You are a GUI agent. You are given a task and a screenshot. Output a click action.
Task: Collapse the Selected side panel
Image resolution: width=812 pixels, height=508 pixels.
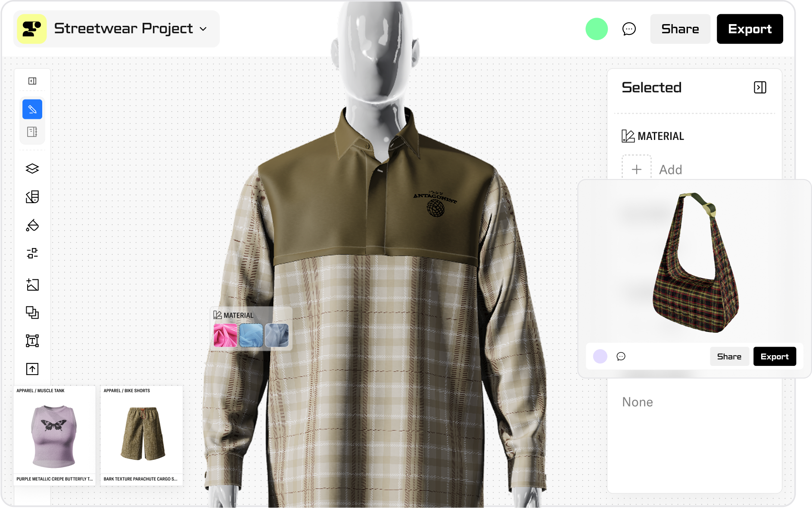(x=760, y=87)
